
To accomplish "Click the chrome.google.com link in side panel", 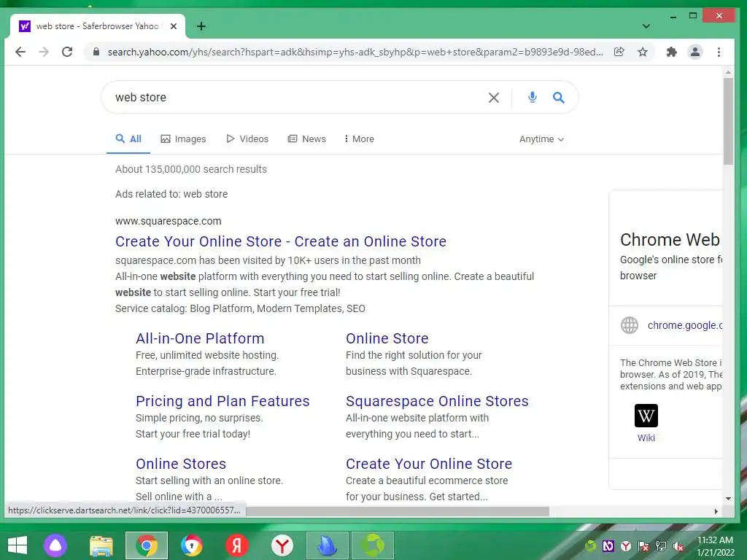I will [685, 325].
